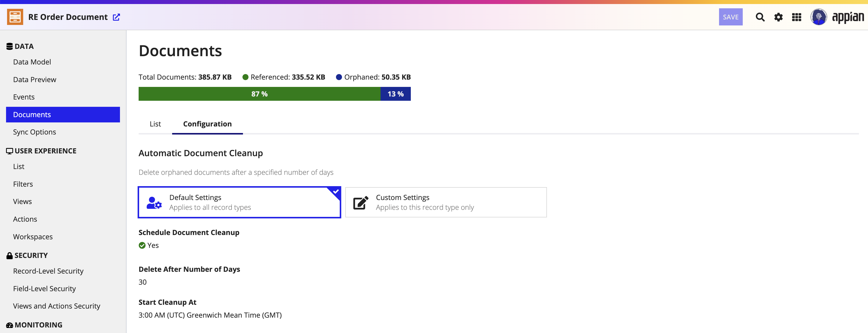Open the settings gear menu
868x333 pixels.
point(778,17)
